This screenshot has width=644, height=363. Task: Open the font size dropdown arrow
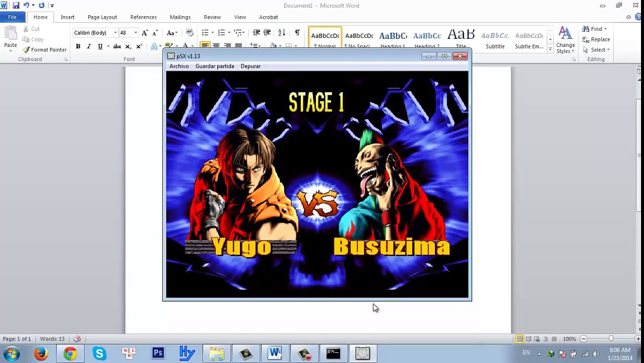[x=136, y=33]
